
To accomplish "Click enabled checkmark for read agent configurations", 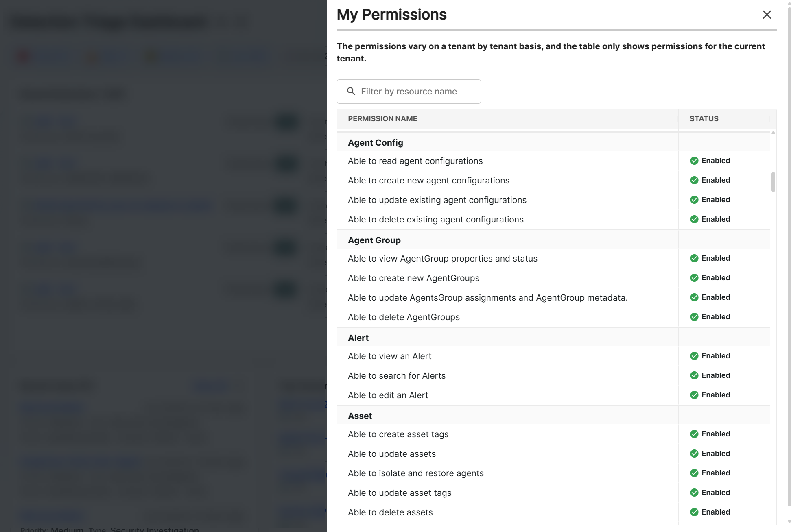I will 694,161.
